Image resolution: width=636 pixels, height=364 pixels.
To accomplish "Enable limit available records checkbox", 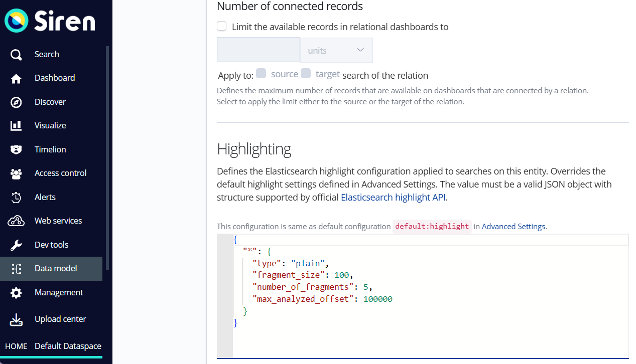I will (x=221, y=26).
